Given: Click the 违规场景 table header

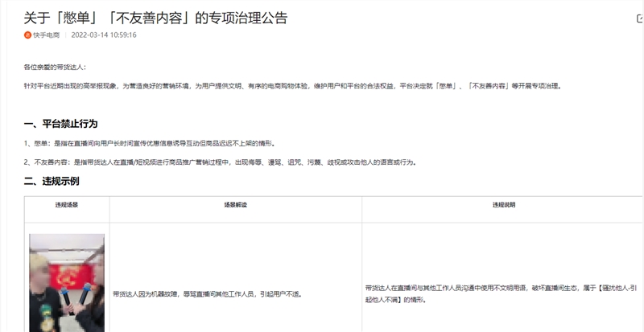Looking at the screenshot, I should (x=67, y=204).
